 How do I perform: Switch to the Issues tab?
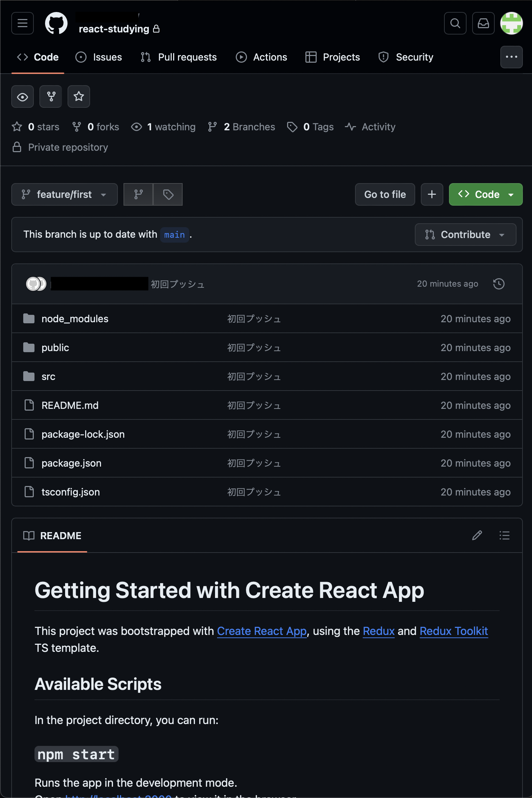[x=99, y=57]
